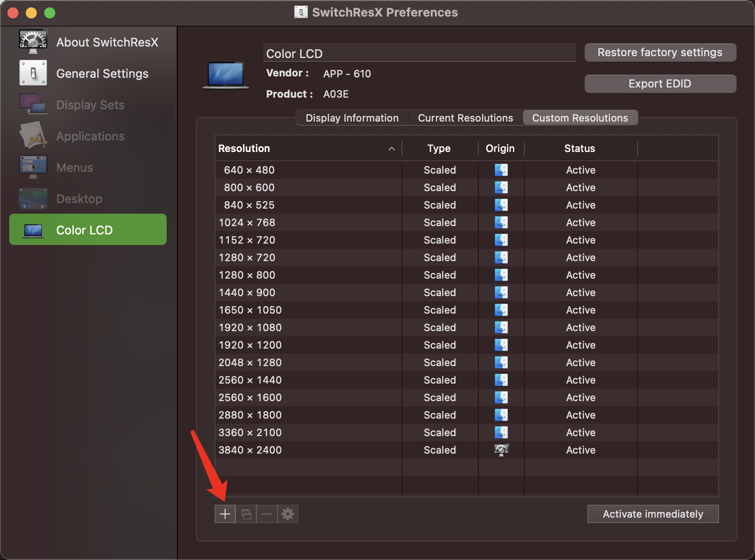Select Display Sets monitors icon
This screenshot has width=755, height=560.
coord(33,105)
